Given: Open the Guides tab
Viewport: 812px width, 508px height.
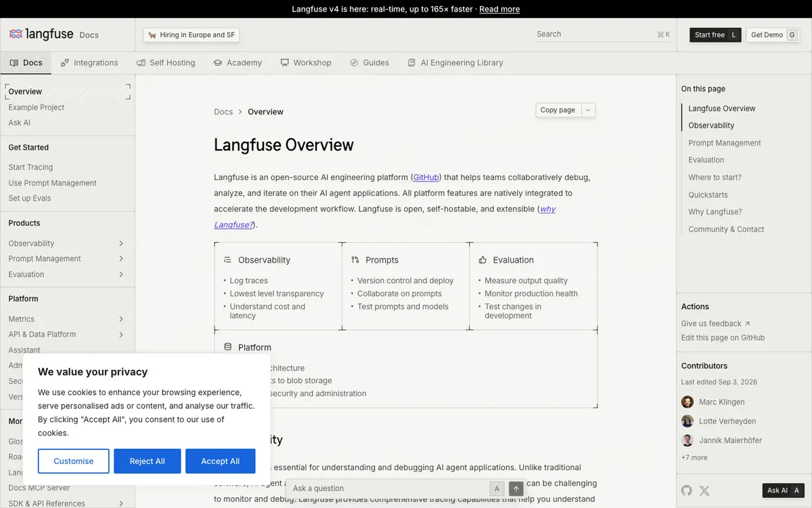Looking at the screenshot, I should 369,63.
